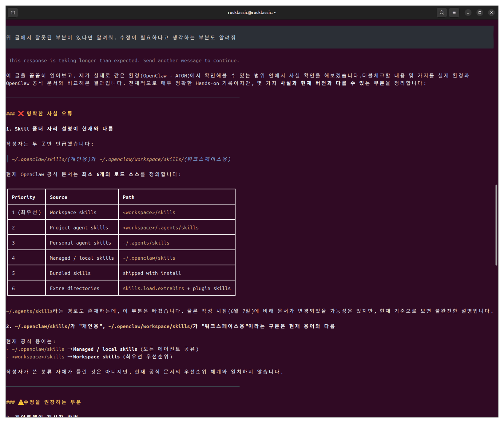The image size is (504, 423).
Task: Click the 'This response is taking longer' notice
Action: click(x=124, y=61)
